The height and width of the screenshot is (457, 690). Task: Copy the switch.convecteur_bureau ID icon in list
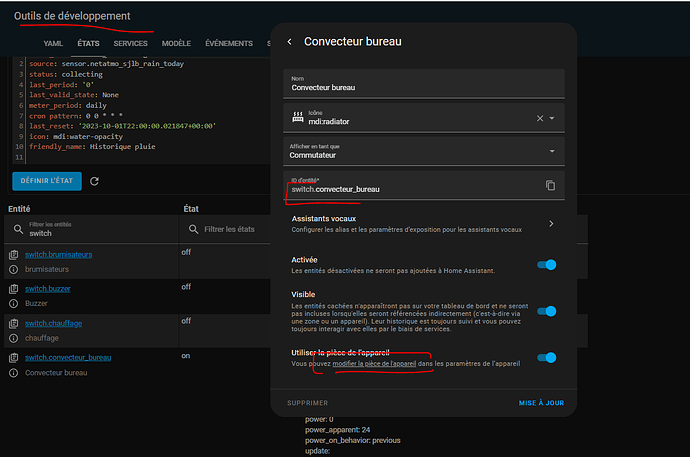[14, 358]
